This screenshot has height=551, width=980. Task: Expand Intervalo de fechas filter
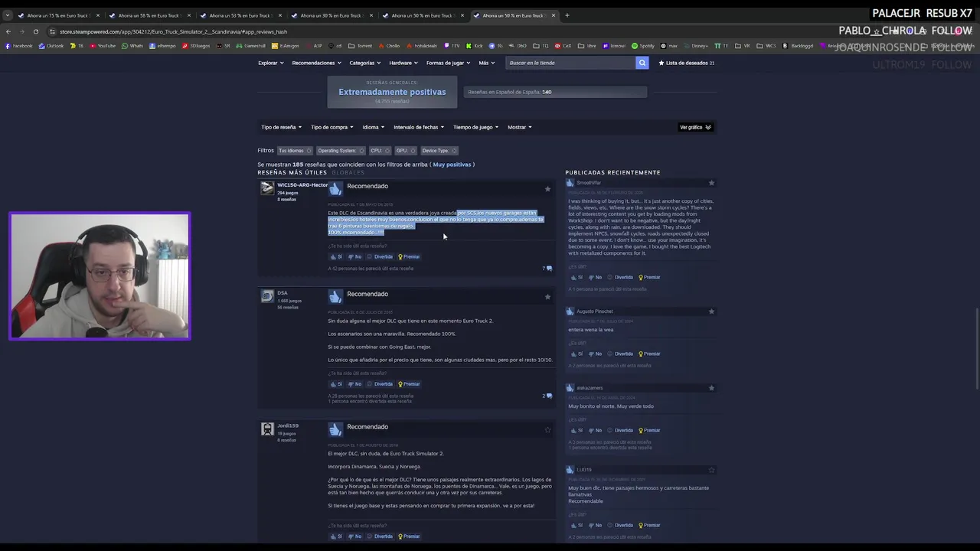418,127
